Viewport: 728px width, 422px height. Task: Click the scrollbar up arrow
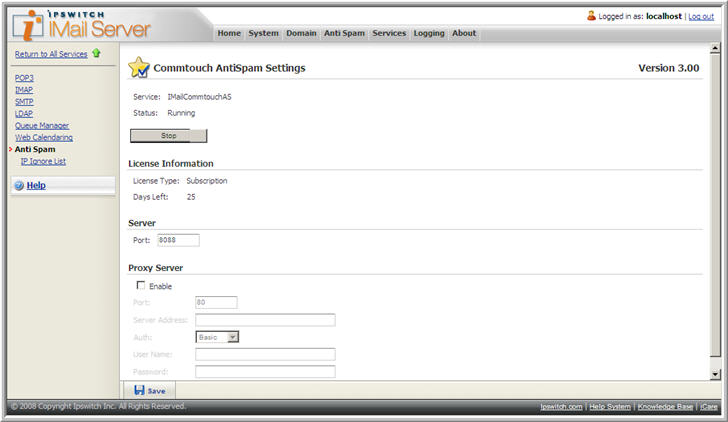click(x=715, y=48)
